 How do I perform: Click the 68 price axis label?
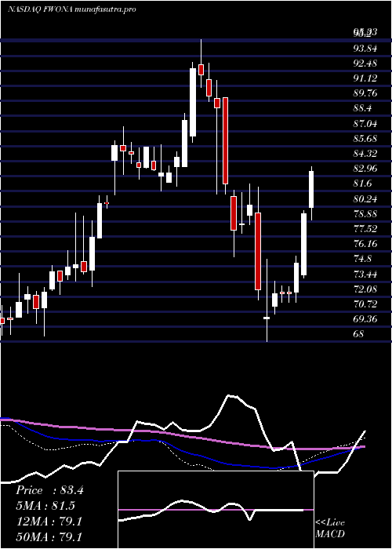(359, 333)
